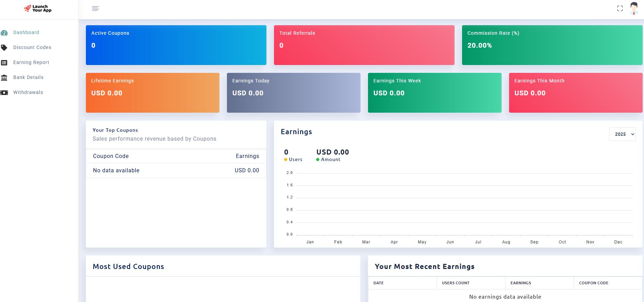Image resolution: width=644 pixels, height=302 pixels.
Task: Click the Total Referrals card
Action: click(x=364, y=45)
